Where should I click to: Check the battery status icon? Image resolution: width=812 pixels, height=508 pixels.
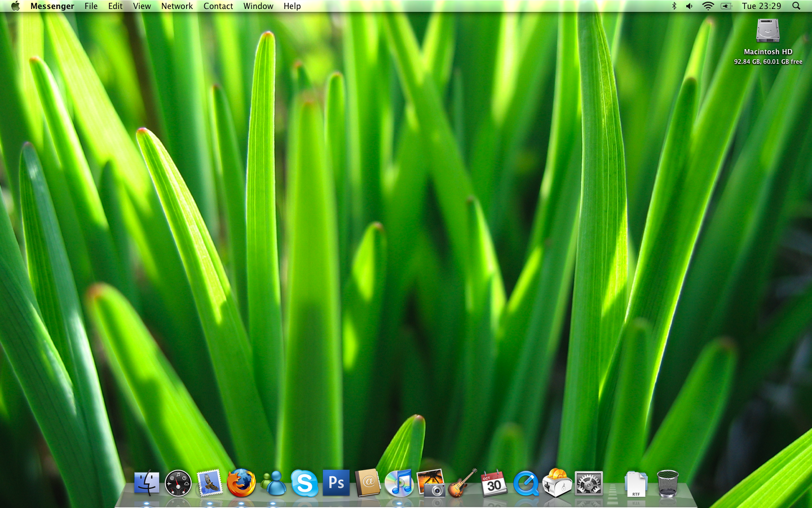(726, 6)
